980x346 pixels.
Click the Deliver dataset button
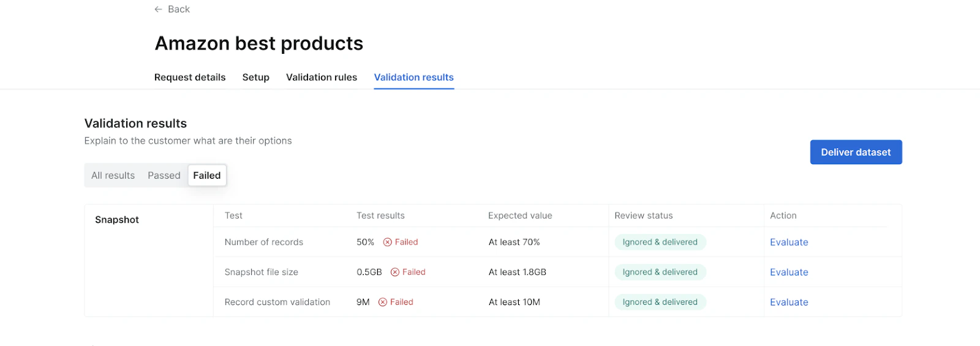856,152
